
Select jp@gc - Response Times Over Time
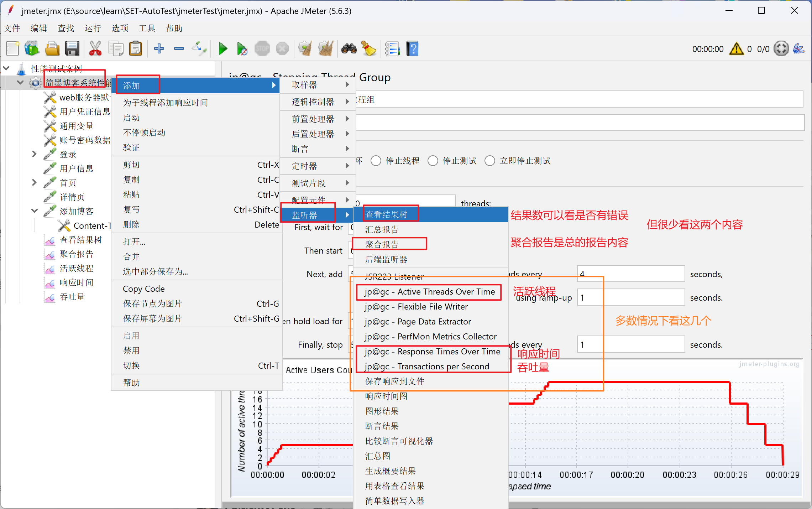[x=431, y=352]
